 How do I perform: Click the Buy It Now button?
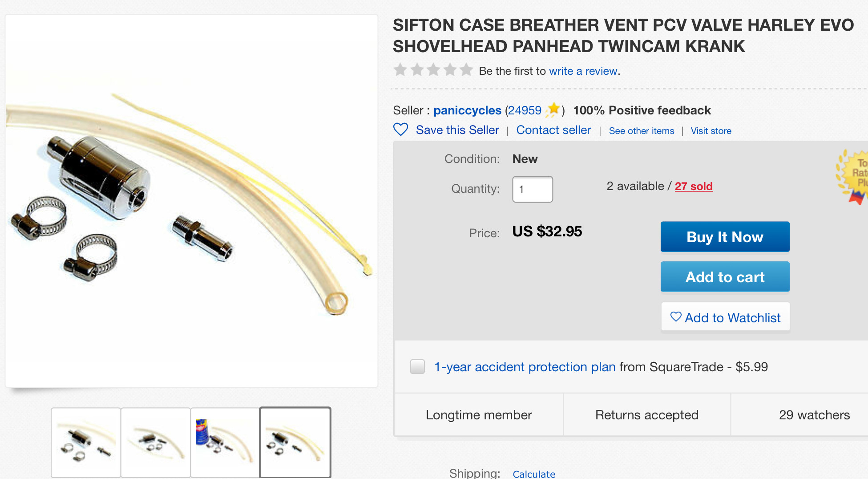725,237
